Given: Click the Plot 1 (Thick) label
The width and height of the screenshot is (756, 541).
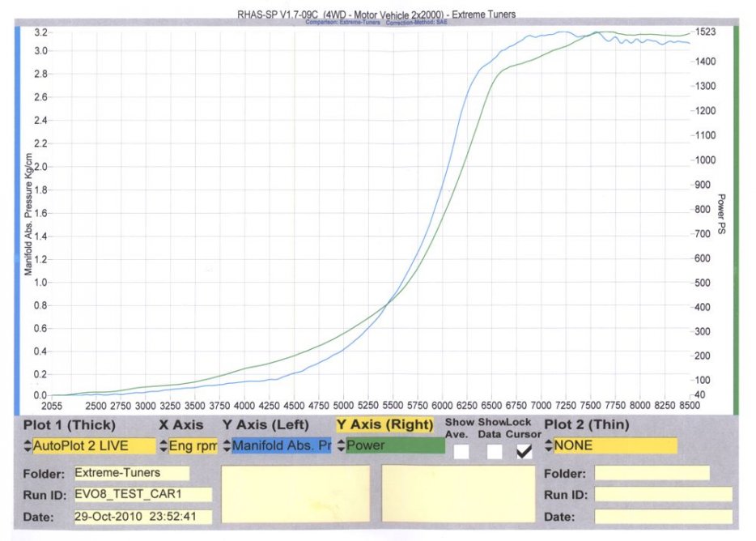Looking at the screenshot, I should 70,425.
